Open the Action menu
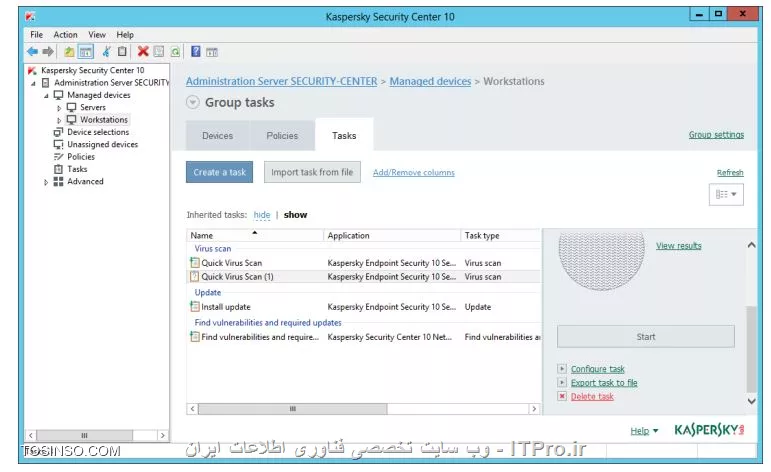This screenshot has height=472, width=771. coord(65,34)
